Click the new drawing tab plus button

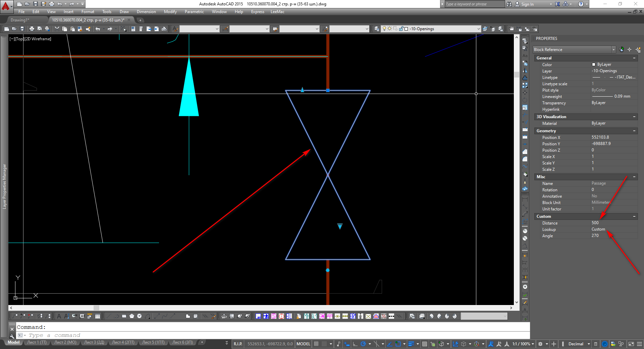(140, 20)
